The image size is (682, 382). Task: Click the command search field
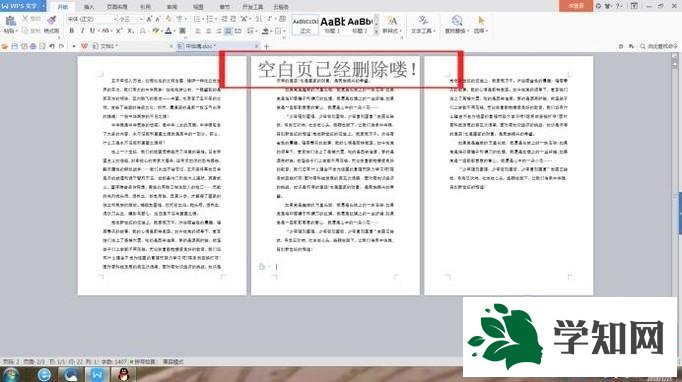[659, 46]
